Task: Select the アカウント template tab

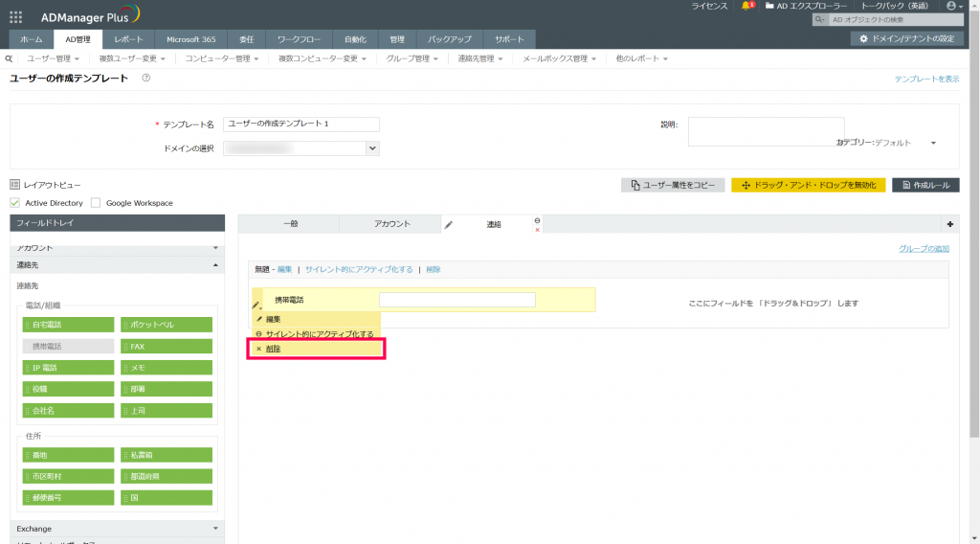Action: point(391,224)
